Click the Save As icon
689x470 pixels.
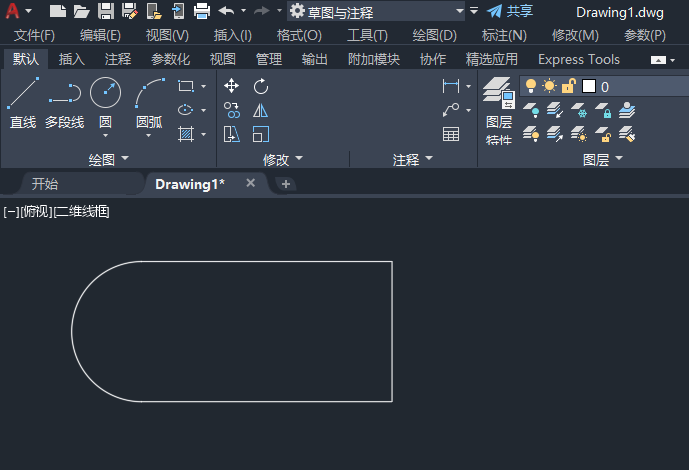[130, 11]
